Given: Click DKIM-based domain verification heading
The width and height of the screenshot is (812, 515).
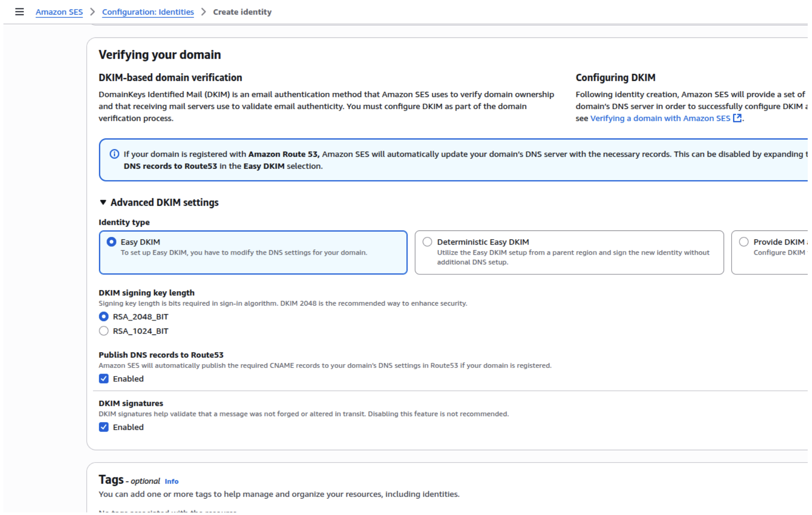Looking at the screenshot, I should (170, 77).
